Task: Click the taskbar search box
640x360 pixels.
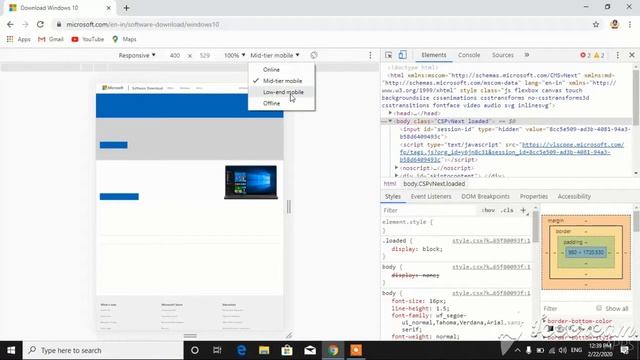Action: pyautogui.click(x=103, y=350)
